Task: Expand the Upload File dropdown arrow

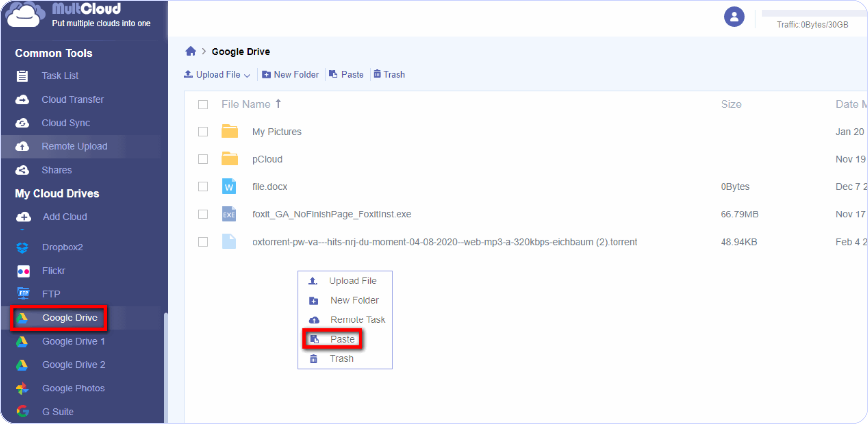Action: [247, 75]
